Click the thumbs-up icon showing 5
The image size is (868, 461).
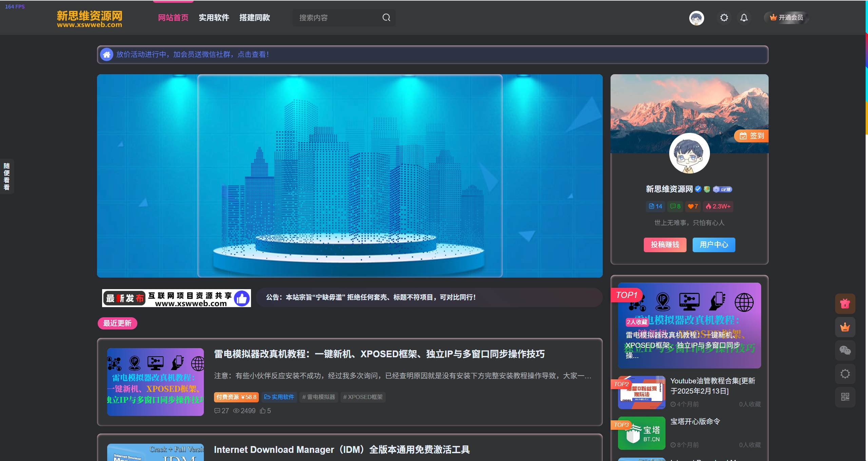[263, 411]
